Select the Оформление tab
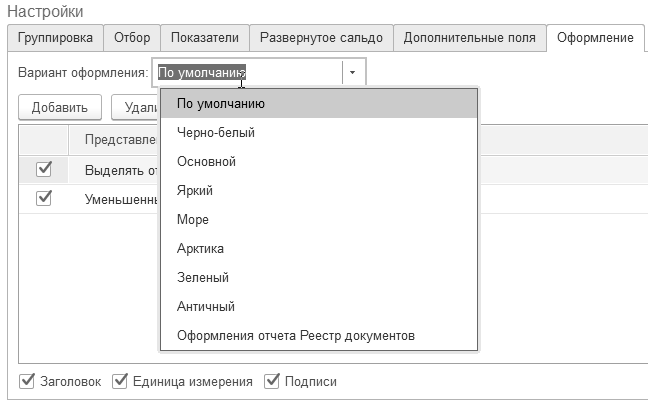 pos(596,38)
